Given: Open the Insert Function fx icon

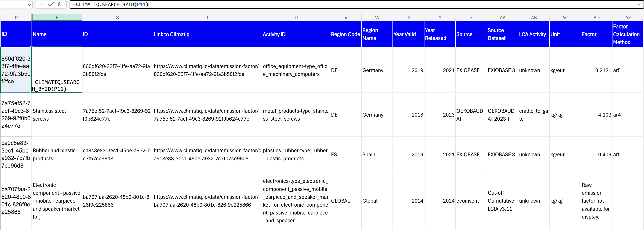Looking at the screenshot, I should pyautogui.click(x=59, y=4).
